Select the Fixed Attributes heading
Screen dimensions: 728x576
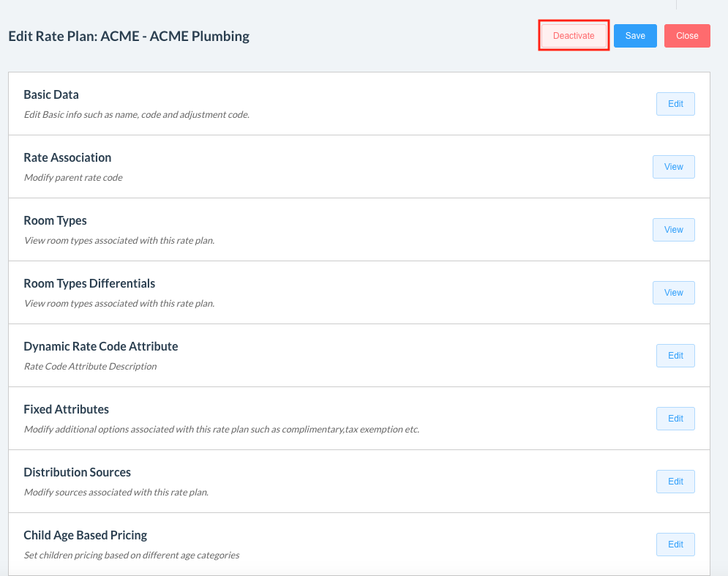66,409
